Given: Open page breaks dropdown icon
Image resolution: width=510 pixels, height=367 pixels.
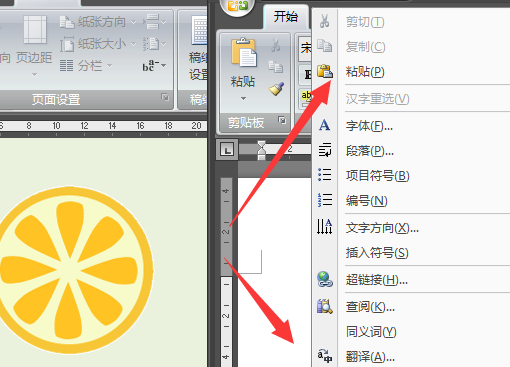Looking at the screenshot, I should click(155, 22).
